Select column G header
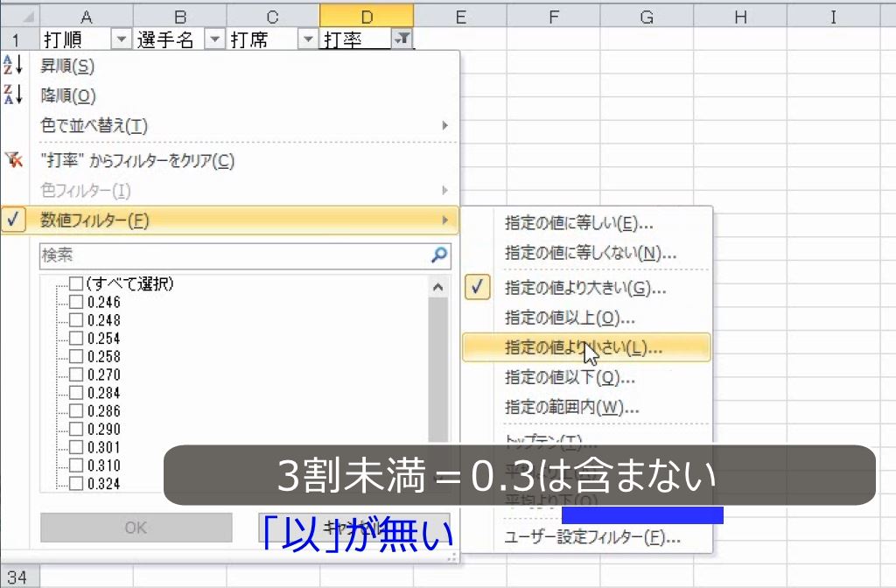This screenshot has height=588, width=896. (647, 17)
